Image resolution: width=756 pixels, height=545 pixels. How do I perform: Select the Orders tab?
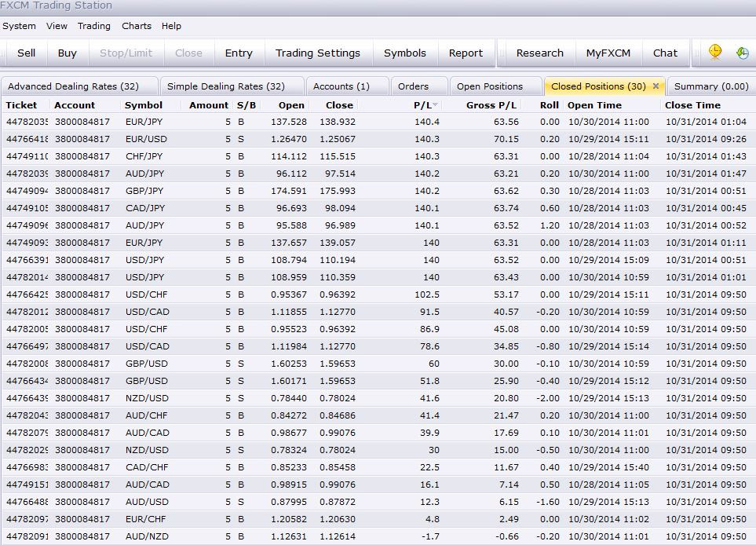[413, 86]
